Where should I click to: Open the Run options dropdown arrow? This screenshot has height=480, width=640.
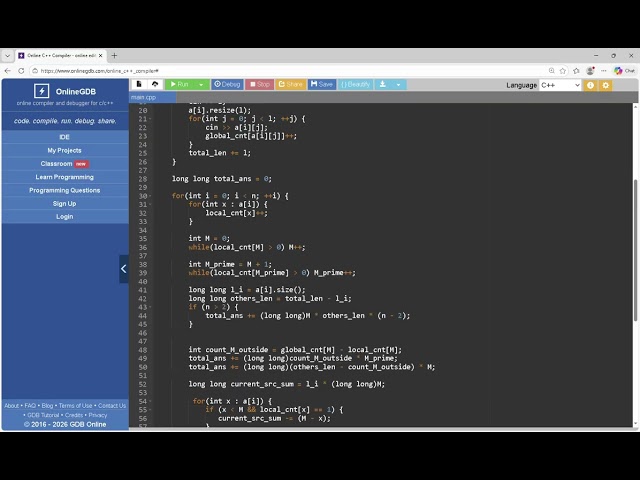click(x=201, y=84)
